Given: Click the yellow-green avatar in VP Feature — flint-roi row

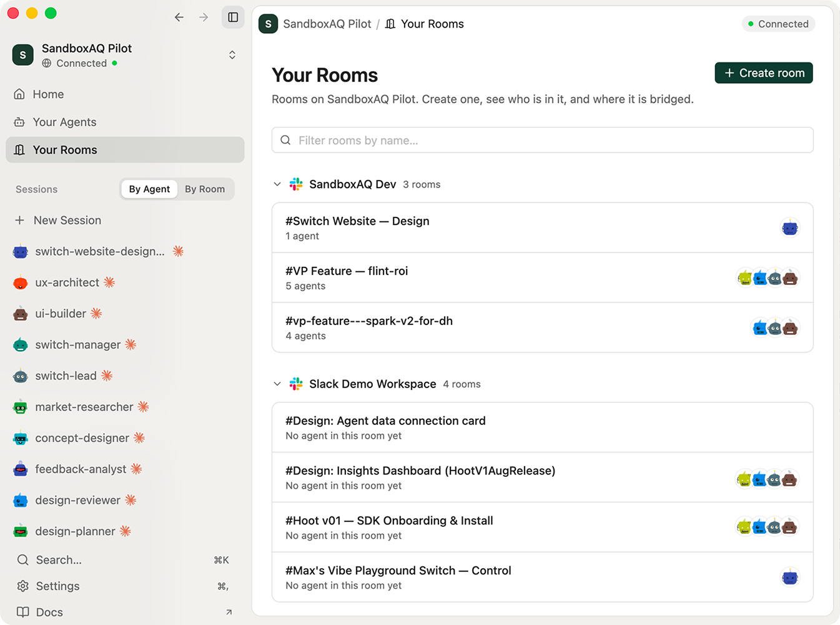Looking at the screenshot, I should (744, 278).
